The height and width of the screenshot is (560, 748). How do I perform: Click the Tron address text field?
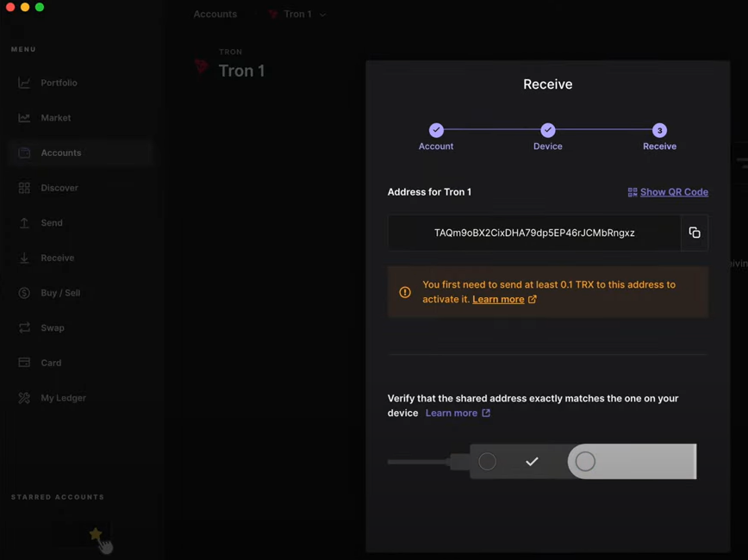click(x=534, y=233)
